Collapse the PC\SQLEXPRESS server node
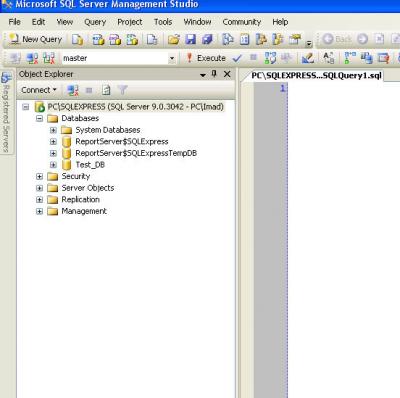The height and width of the screenshot is (398, 400). pos(26,107)
